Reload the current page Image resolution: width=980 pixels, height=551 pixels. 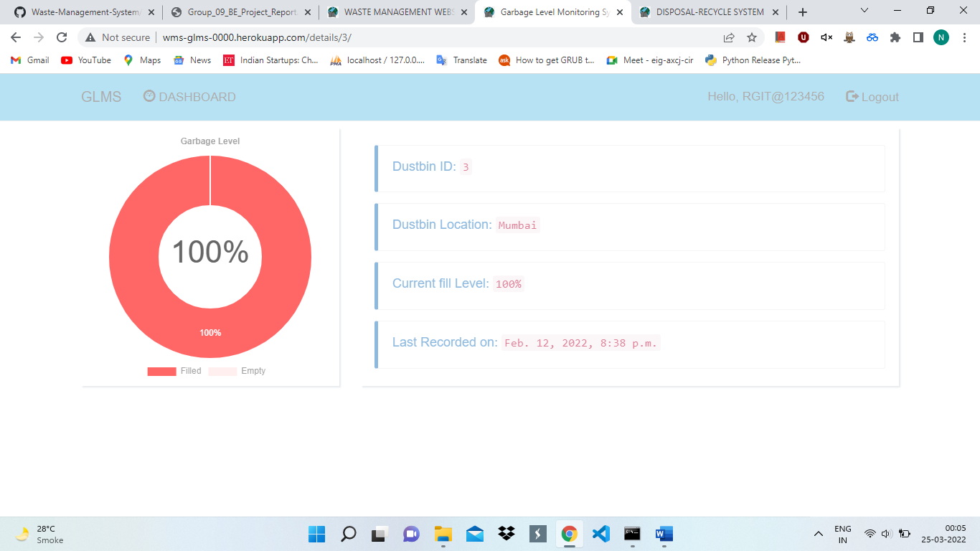(62, 37)
